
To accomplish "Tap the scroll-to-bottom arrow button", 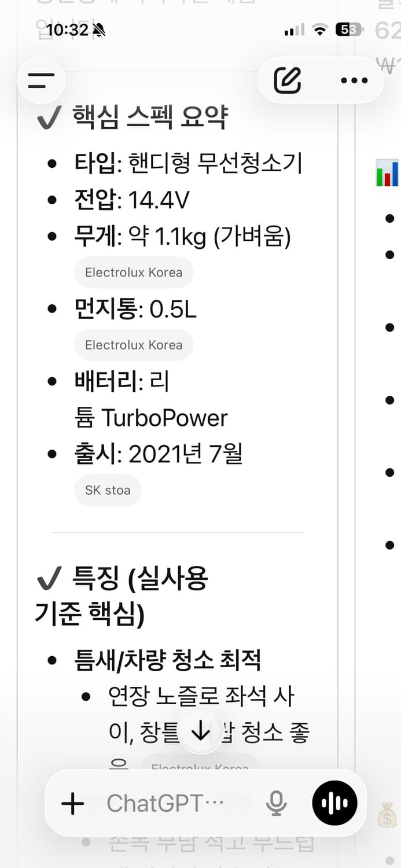I will tap(200, 730).
